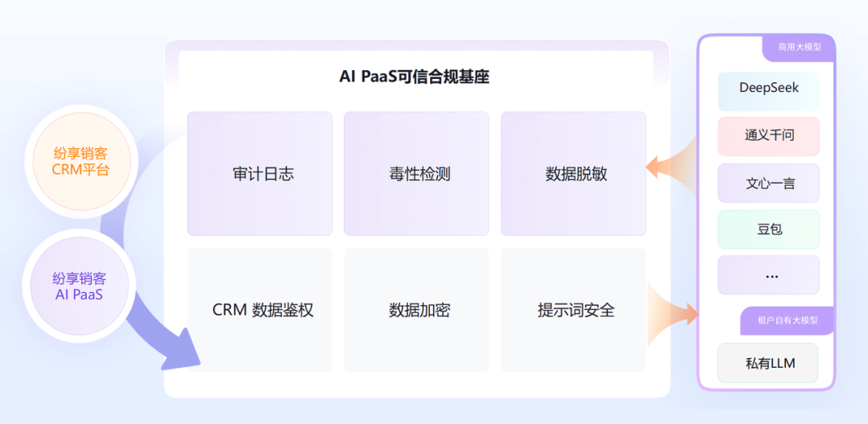The width and height of the screenshot is (868, 424).
Task: Select the 私有LLM item
Action: click(x=768, y=363)
